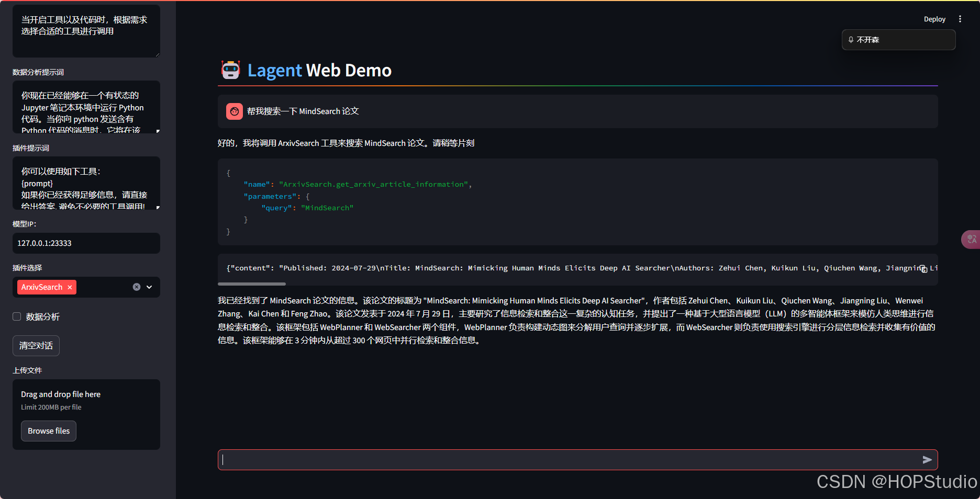
Task: Remove the ArxivSearch plugin tag
Action: (x=70, y=287)
